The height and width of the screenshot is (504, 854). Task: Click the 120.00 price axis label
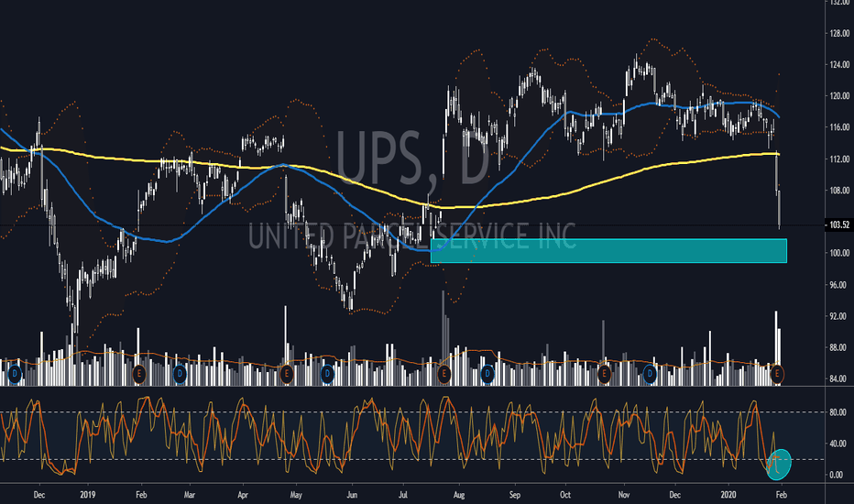pyautogui.click(x=839, y=96)
